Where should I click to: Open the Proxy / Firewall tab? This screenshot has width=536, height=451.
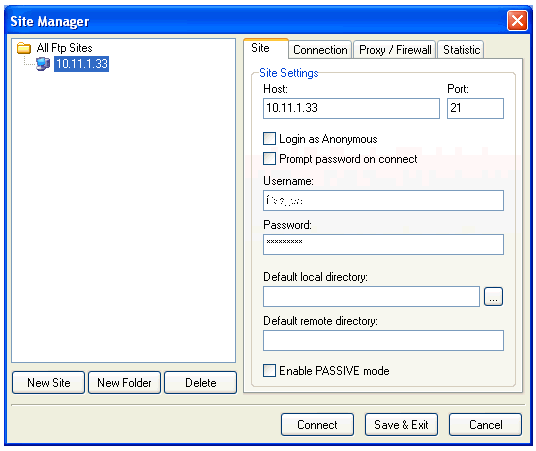pos(395,50)
